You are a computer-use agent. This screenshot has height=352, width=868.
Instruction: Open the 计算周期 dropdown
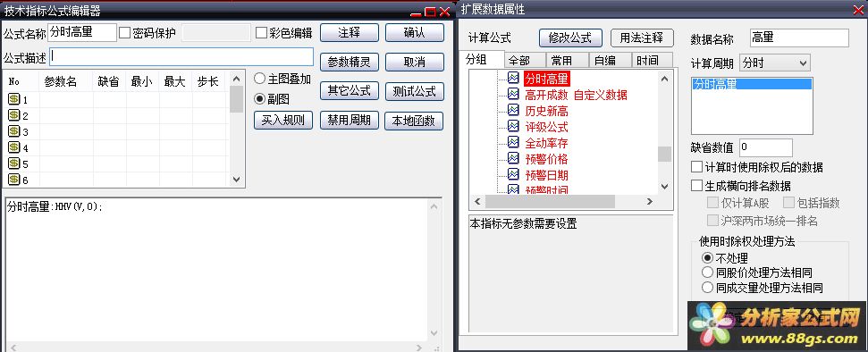pyautogui.click(x=775, y=63)
